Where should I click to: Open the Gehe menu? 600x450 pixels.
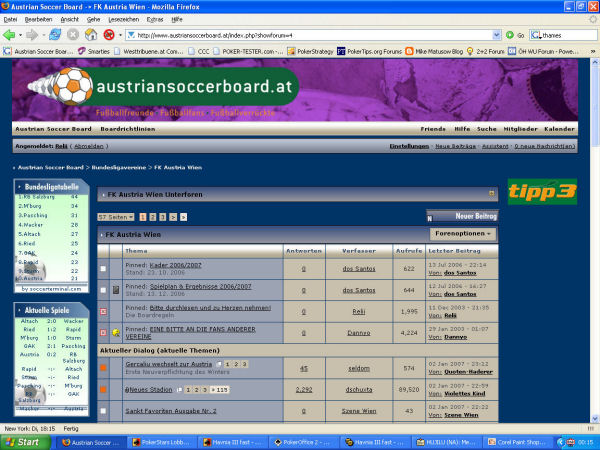tap(93, 20)
